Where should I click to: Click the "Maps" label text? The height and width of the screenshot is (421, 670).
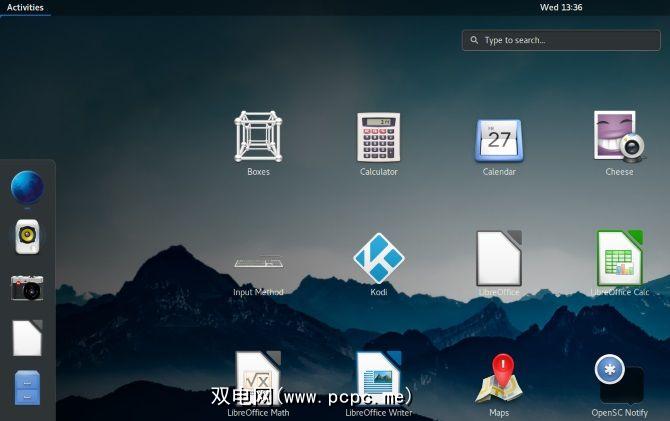tap(499, 413)
